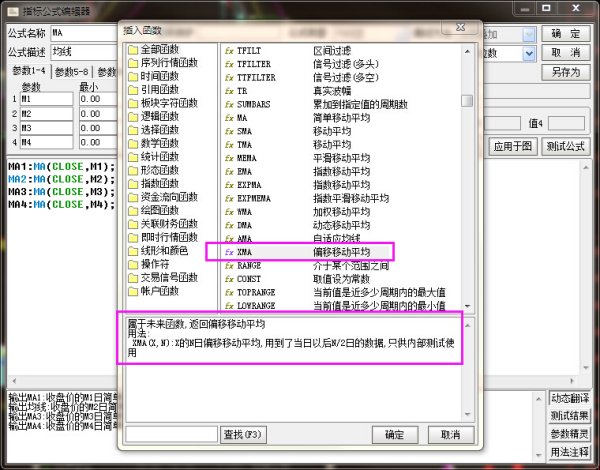This screenshot has height=470, width=600.
Task: Switch to the 参数1-4 tab
Action: pyautogui.click(x=27, y=71)
